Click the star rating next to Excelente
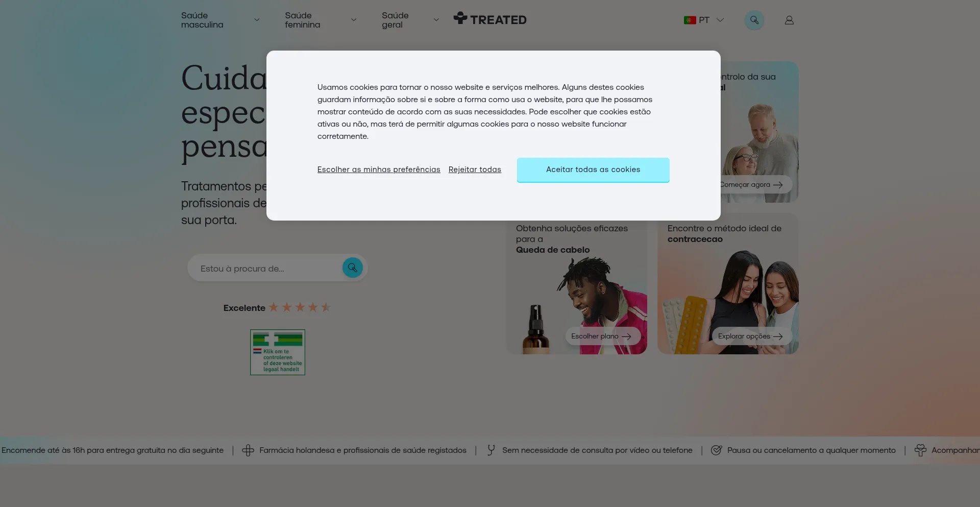Image resolution: width=980 pixels, height=507 pixels. [300, 307]
